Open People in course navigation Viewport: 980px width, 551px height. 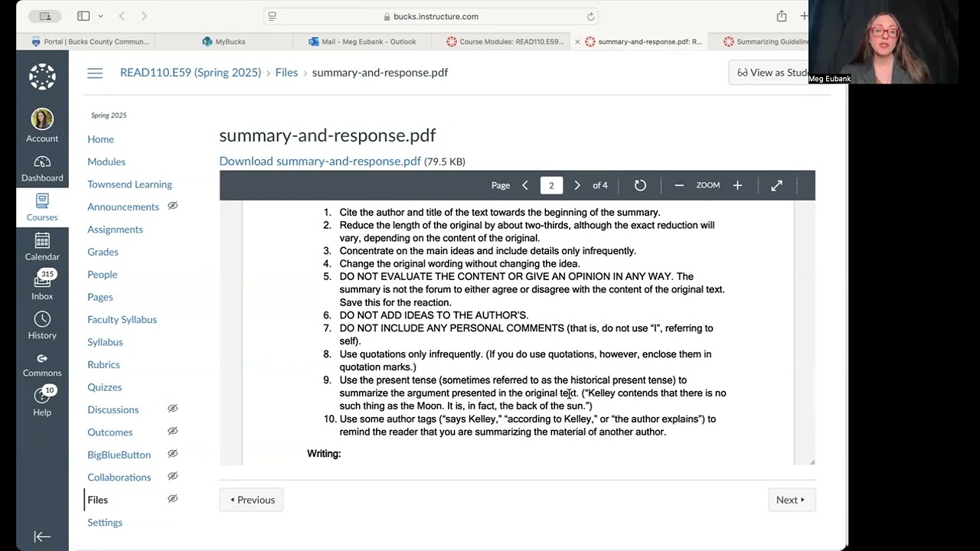click(102, 274)
